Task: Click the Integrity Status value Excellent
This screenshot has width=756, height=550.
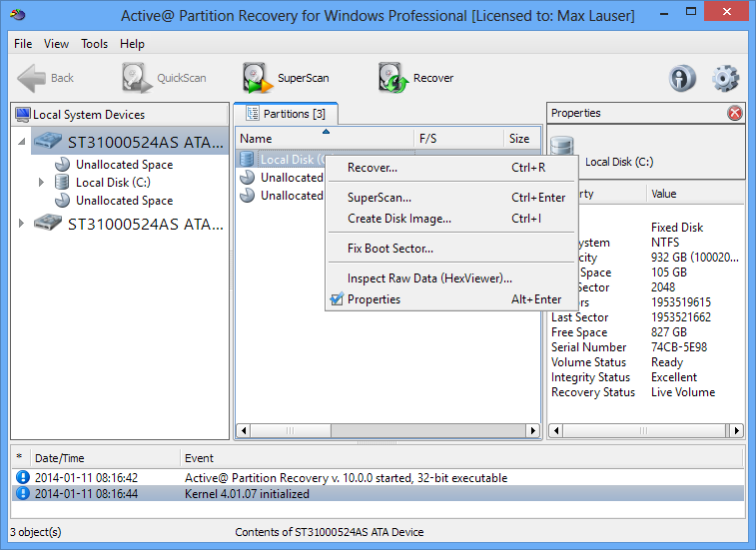Action: (674, 377)
